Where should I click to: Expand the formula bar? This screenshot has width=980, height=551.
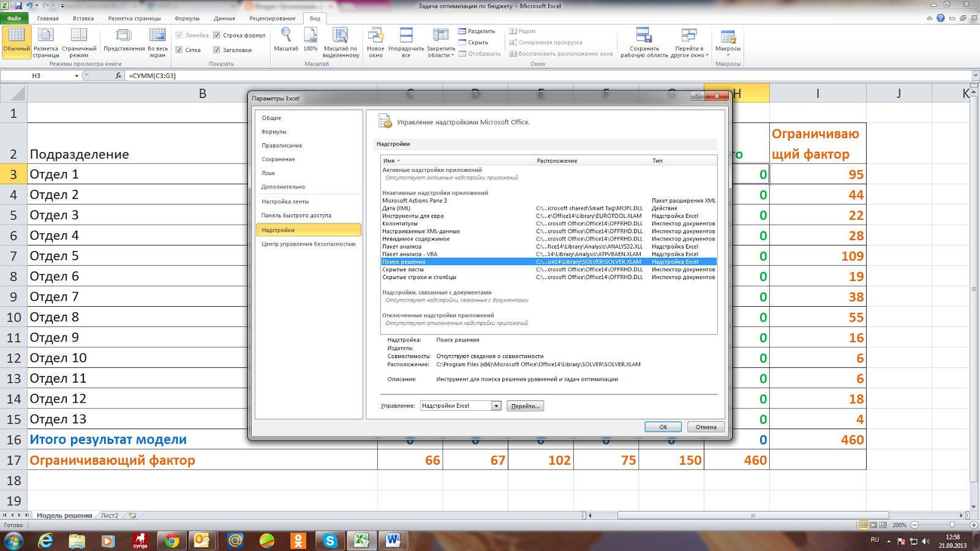pos(975,75)
